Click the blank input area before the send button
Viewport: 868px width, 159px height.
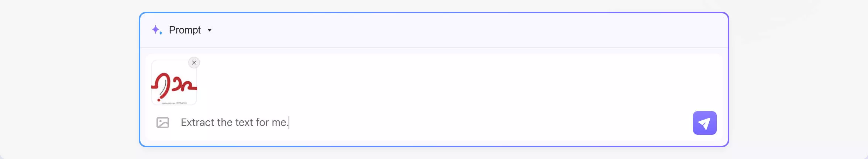click(x=554, y=123)
